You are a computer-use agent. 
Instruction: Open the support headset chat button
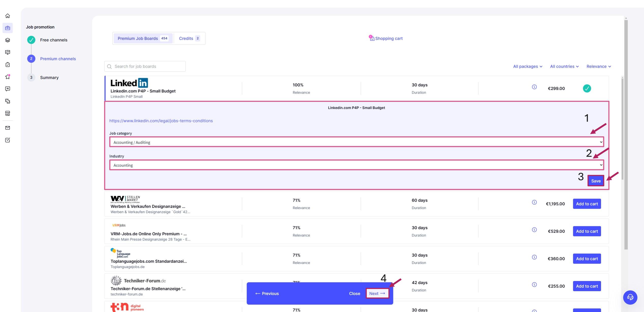[630, 297]
